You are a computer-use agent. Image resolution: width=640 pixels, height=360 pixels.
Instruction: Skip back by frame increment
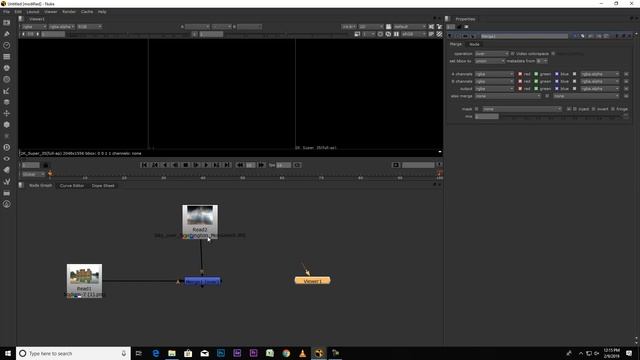coord(240,165)
